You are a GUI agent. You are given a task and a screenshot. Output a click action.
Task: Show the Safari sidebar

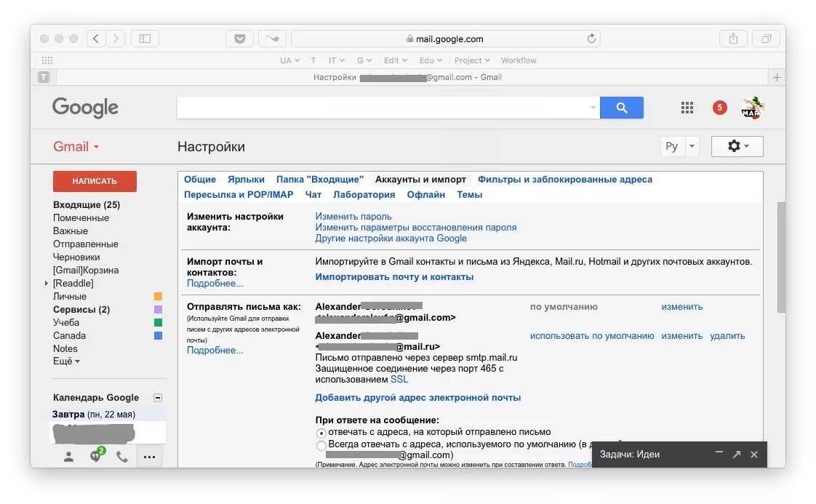(x=145, y=39)
